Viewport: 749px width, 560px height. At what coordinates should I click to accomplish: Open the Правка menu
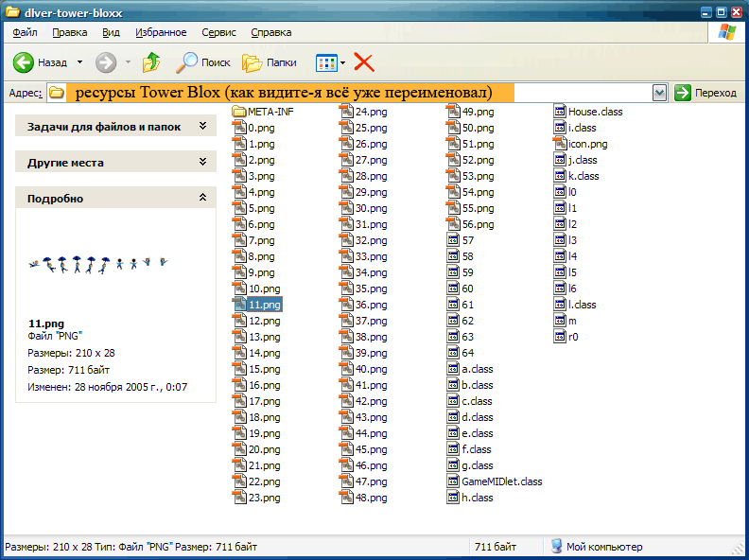(x=70, y=32)
